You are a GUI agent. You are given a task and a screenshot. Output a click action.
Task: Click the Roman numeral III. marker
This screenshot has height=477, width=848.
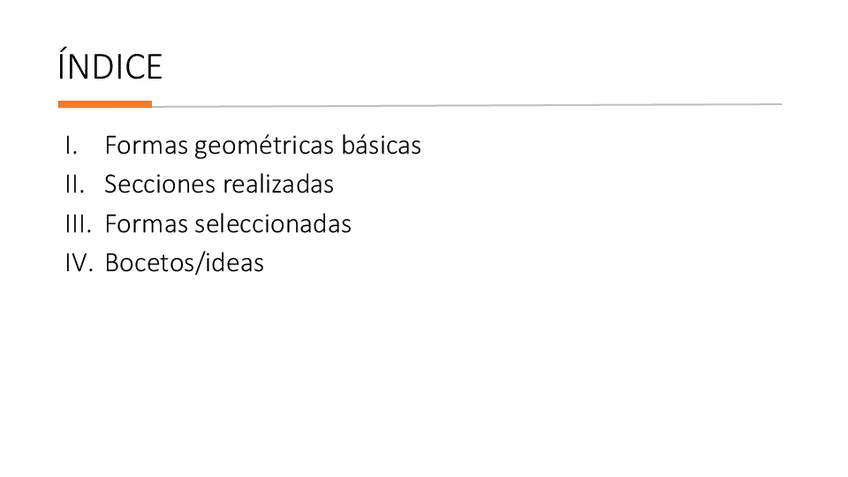coord(77,224)
